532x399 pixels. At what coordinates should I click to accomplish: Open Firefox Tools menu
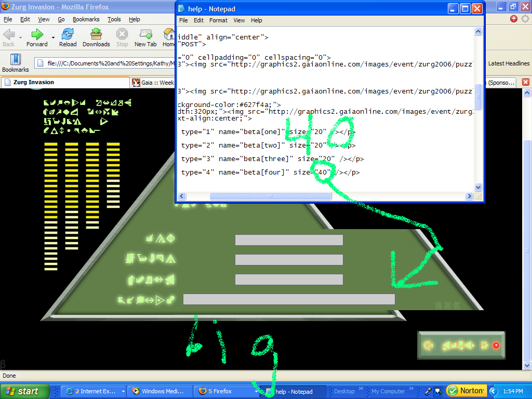[114, 19]
